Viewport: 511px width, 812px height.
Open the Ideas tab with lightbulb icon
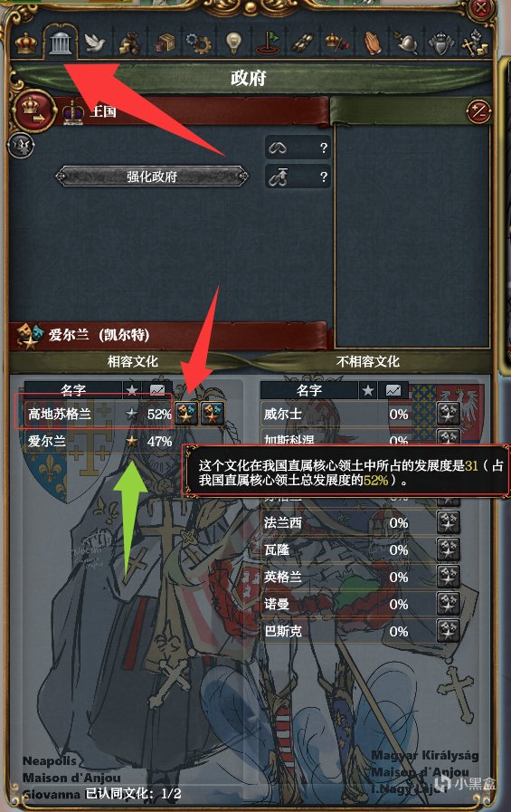click(233, 43)
